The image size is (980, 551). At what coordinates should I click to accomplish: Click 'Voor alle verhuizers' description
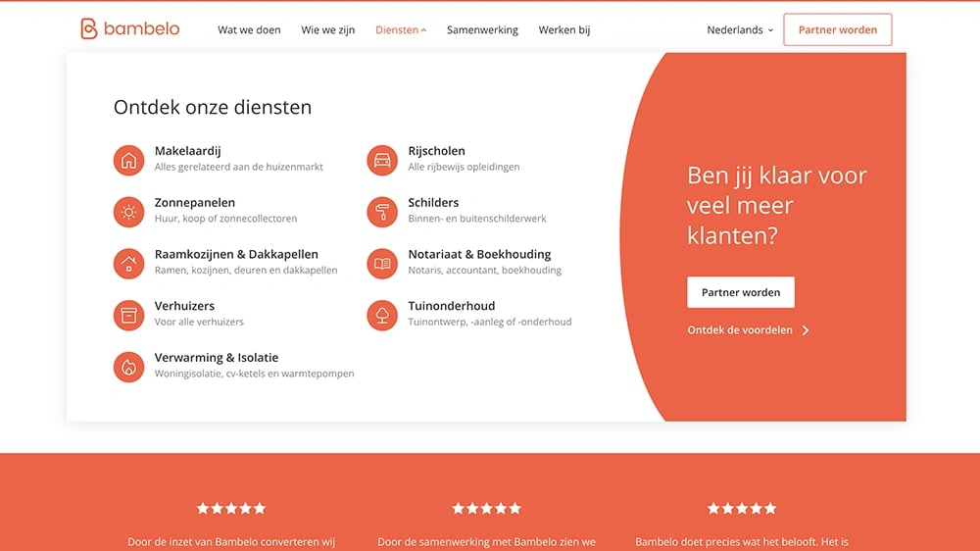(x=199, y=322)
